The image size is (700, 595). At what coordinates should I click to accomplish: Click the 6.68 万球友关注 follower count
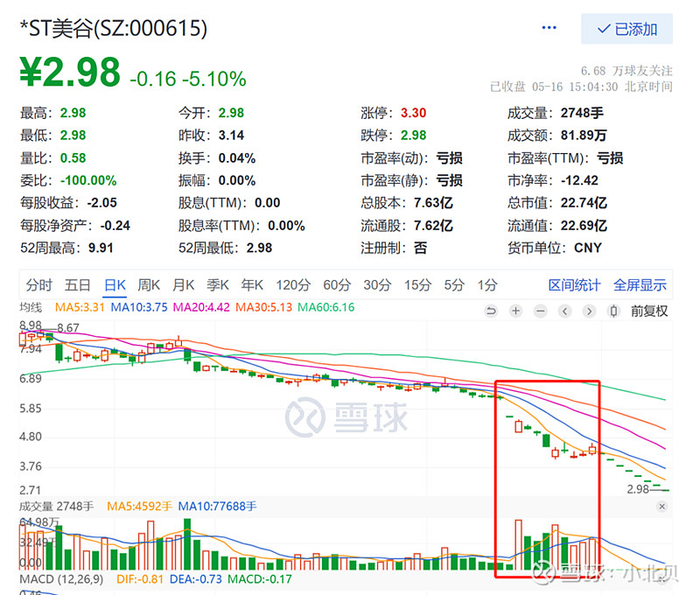pos(627,71)
